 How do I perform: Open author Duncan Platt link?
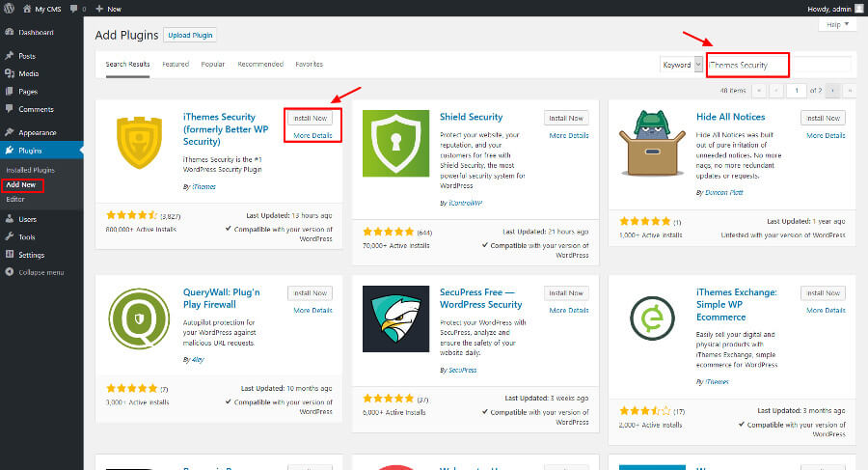[724, 192]
